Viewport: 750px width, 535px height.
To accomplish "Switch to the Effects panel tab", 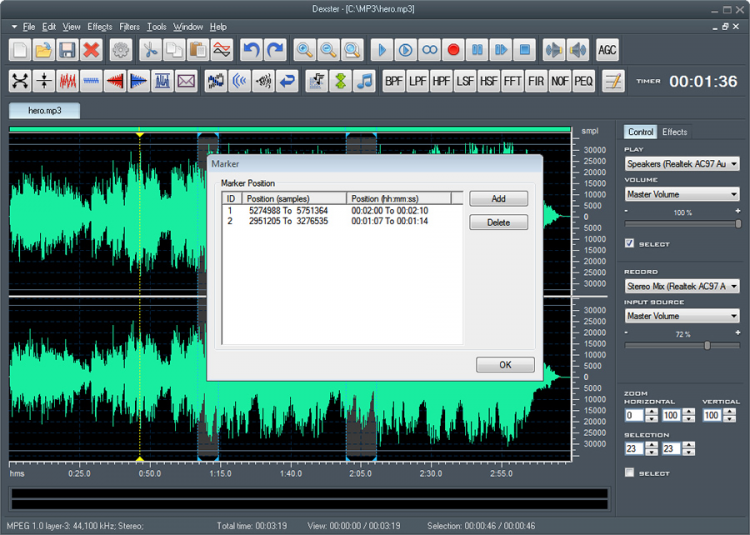I will point(675,132).
